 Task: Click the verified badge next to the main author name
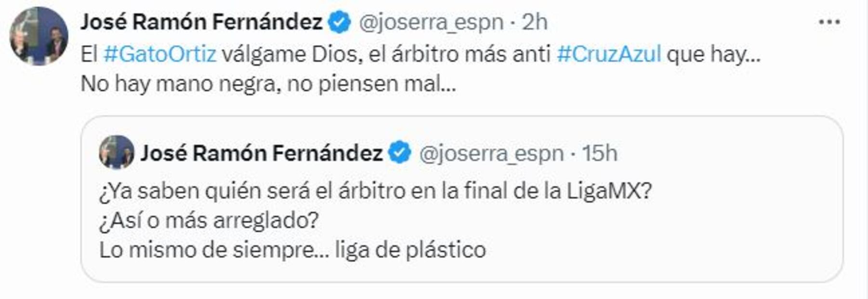340,23
